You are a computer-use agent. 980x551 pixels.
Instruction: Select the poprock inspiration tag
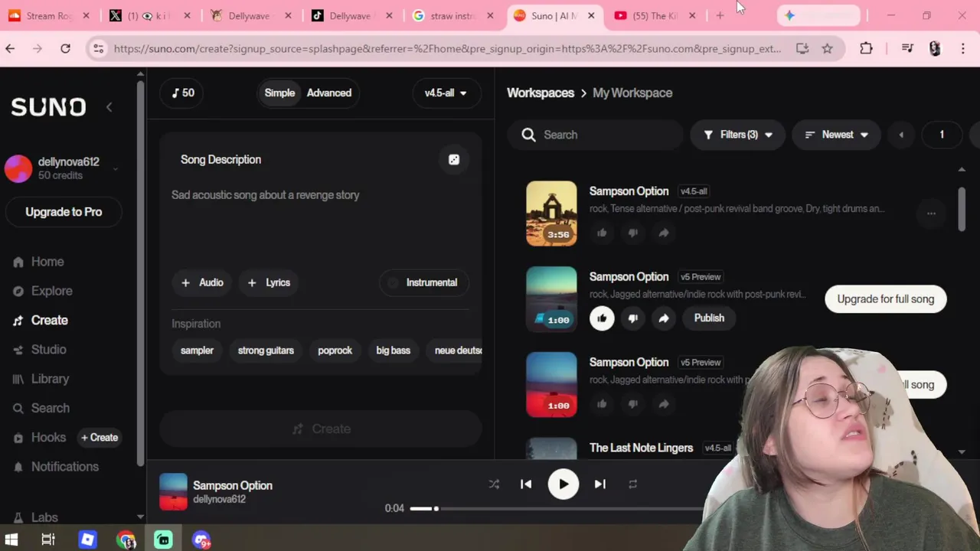[x=335, y=350]
